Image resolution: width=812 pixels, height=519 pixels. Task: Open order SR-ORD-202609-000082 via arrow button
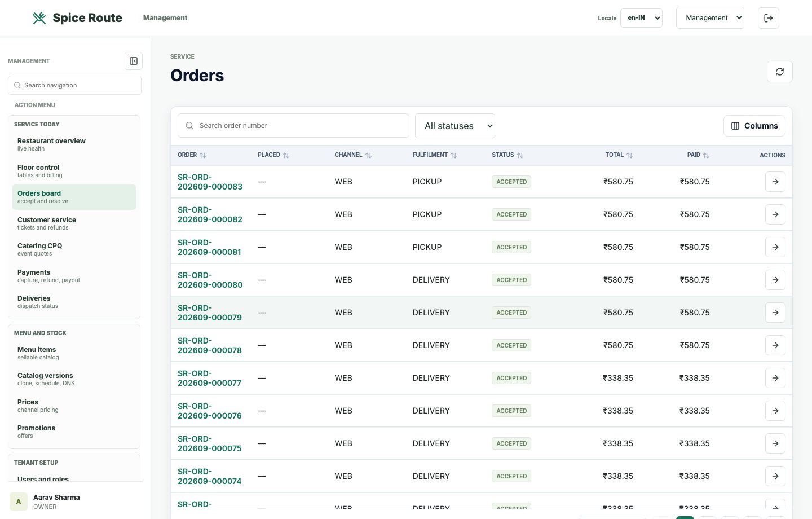pyautogui.click(x=775, y=214)
